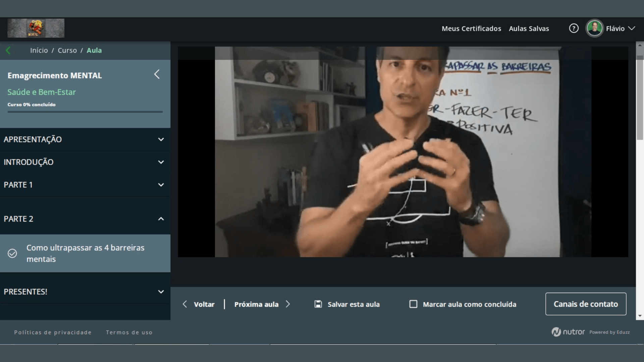Click the Próxima aula right arrow icon
The height and width of the screenshot is (362, 644).
288,304
